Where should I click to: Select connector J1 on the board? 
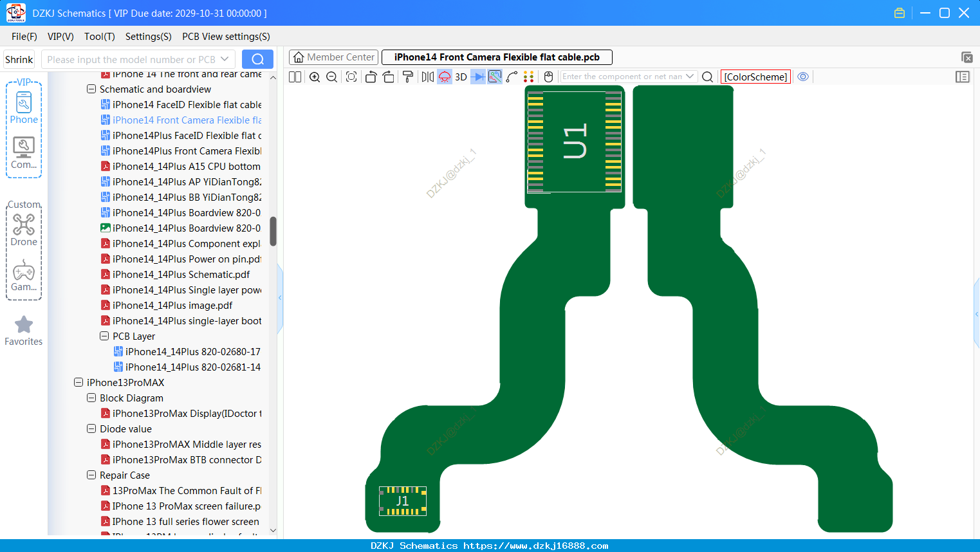[x=403, y=501]
